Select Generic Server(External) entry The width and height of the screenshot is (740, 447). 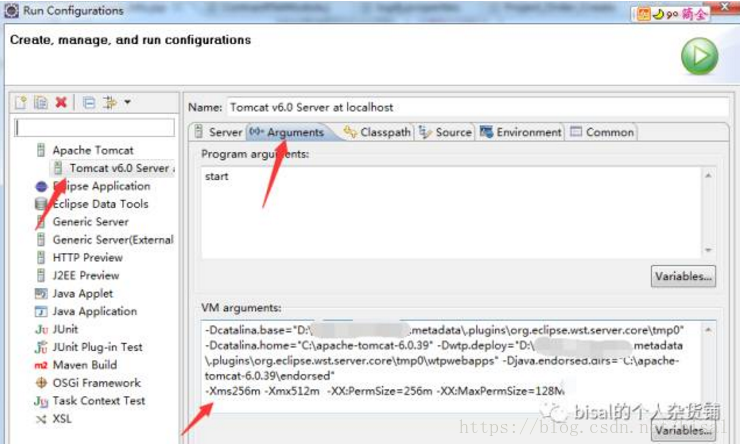coord(113,240)
